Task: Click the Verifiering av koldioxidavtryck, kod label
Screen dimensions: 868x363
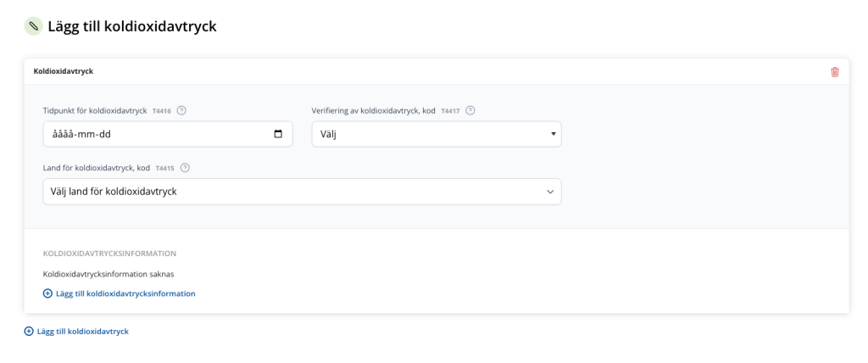Action: [374, 111]
